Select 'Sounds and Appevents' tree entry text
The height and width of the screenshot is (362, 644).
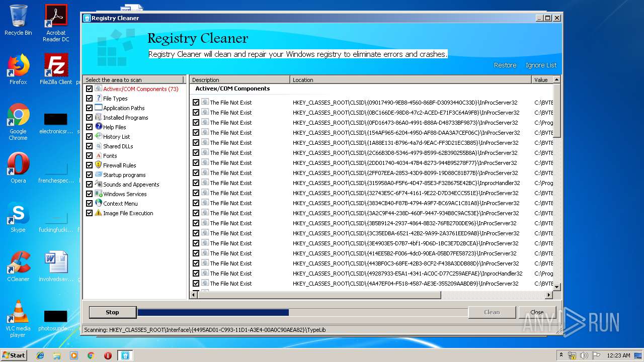(131, 185)
